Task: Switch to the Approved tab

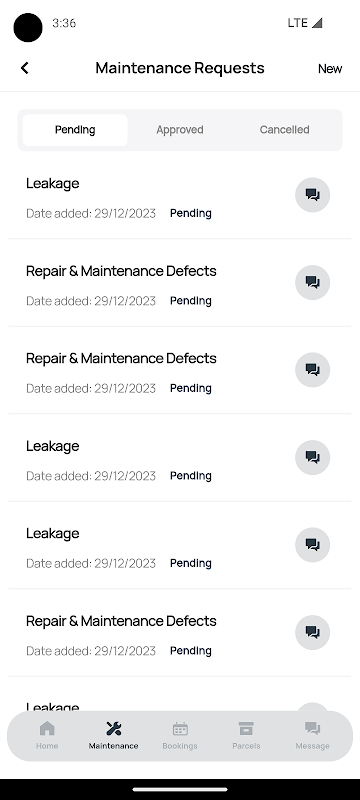Action: point(180,130)
